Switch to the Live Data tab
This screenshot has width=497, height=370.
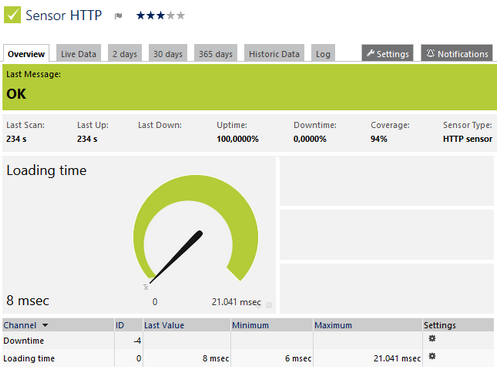[x=79, y=53]
